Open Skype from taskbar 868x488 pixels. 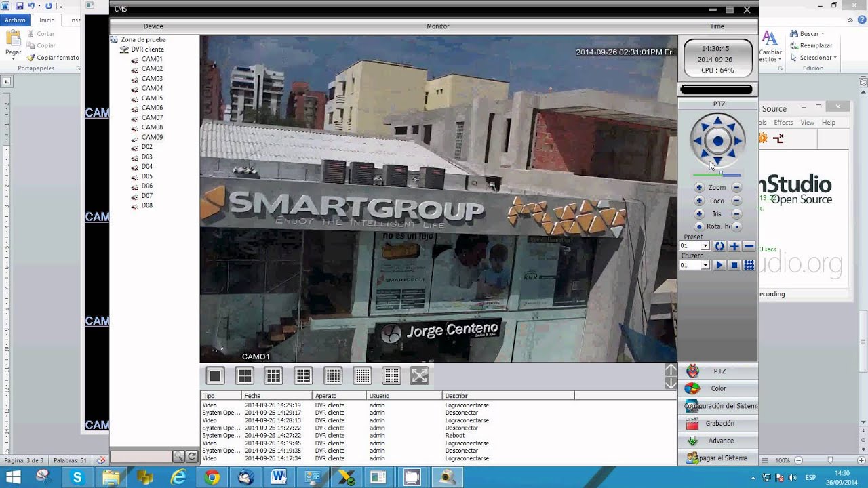tap(77, 477)
